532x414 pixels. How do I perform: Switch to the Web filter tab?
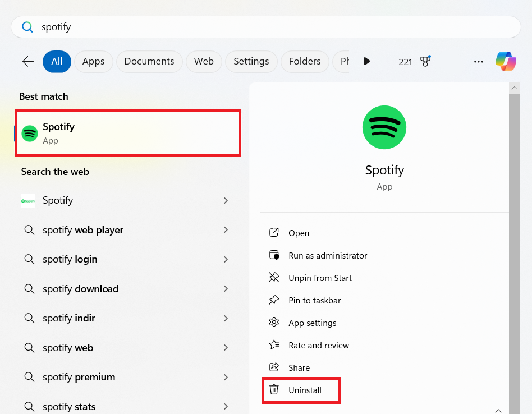204,61
